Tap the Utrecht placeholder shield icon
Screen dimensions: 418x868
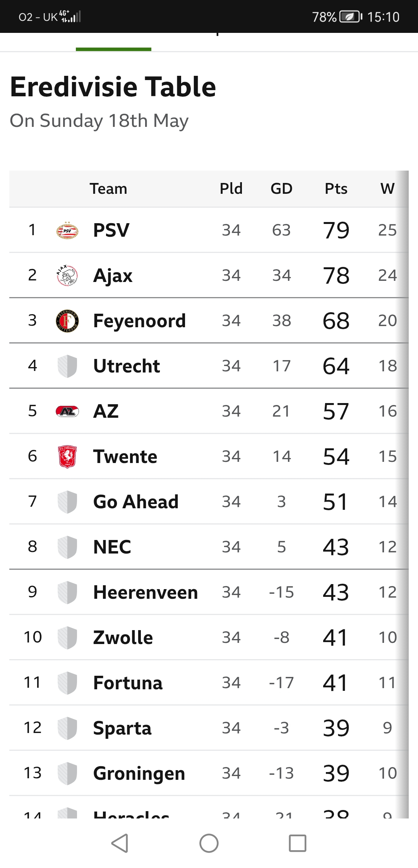click(67, 366)
